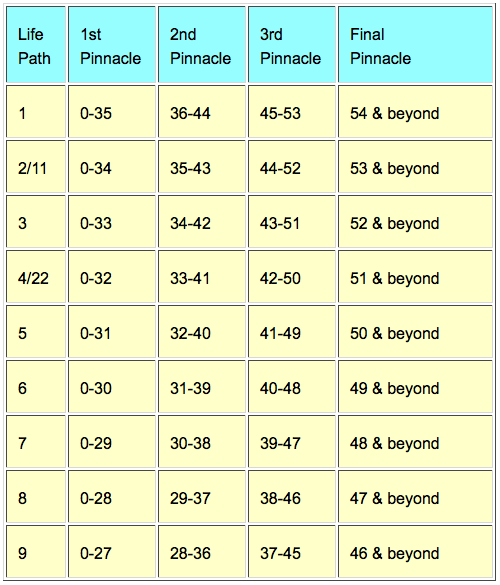Select the 41-49 third pinnacle cell
The image size is (500, 585).
click(292, 331)
